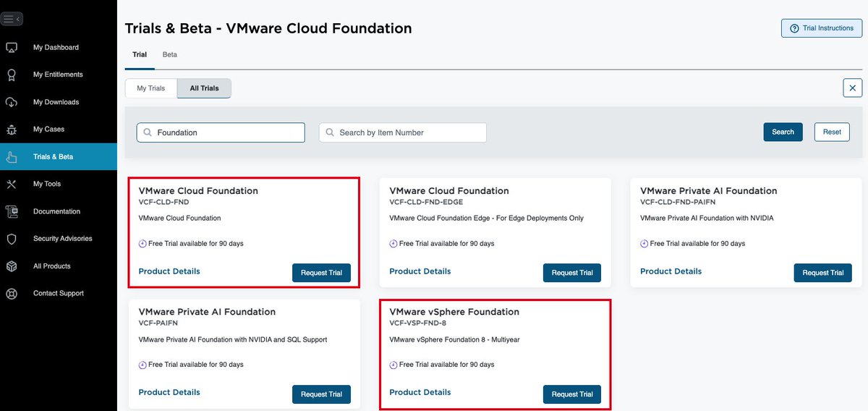This screenshot has height=411, width=868.
Task: Click the magnifier icon in Item Number search
Action: (x=330, y=132)
